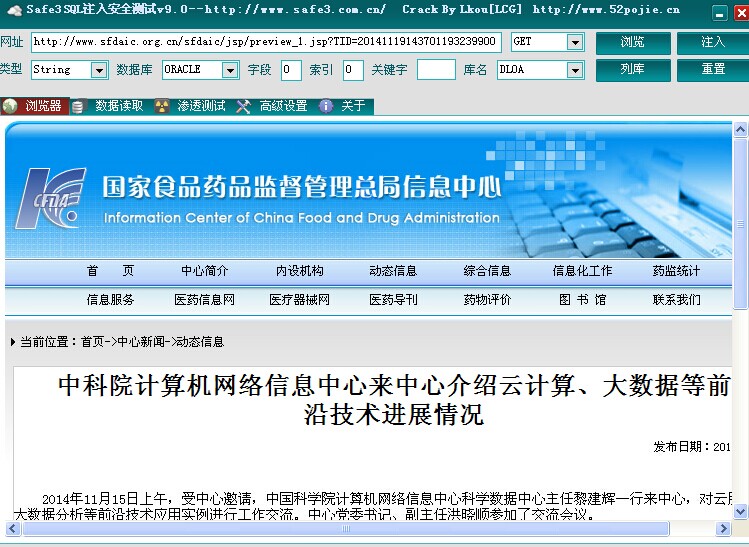Open the 联系我们 navigation link

coord(676,300)
